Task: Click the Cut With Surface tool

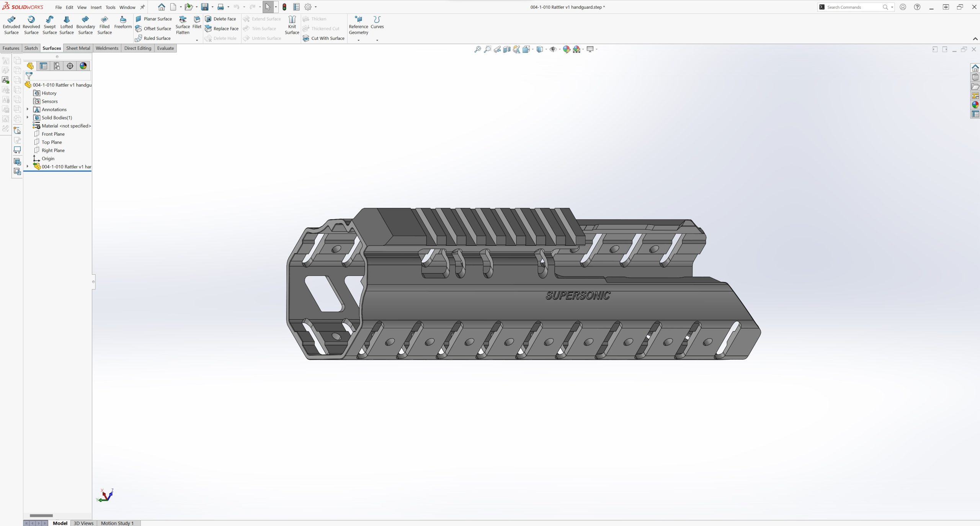Action: coord(323,38)
